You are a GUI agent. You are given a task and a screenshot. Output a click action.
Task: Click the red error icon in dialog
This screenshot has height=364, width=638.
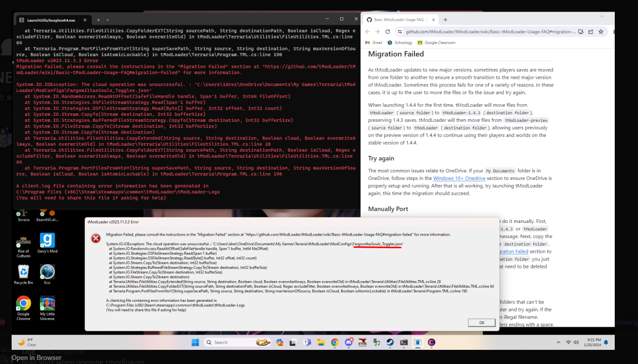click(x=96, y=238)
